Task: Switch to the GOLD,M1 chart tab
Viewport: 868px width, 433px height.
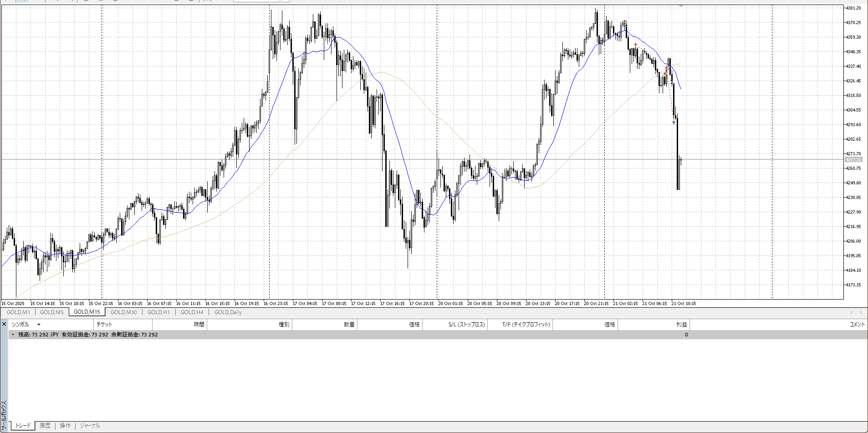Action: [18, 312]
